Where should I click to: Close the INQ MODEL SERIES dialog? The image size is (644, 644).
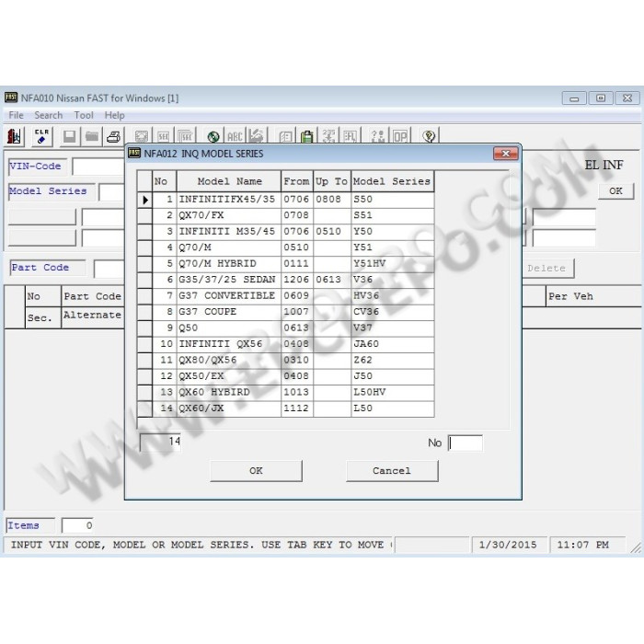point(506,154)
